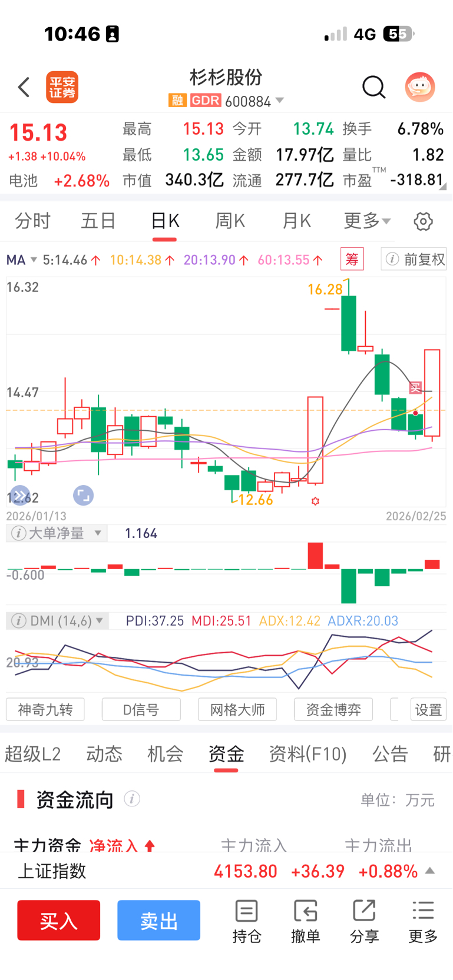Tap the 资金博弈 indicator button
The height and width of the screenshot is (980, 453).
[x=333, y=710]
